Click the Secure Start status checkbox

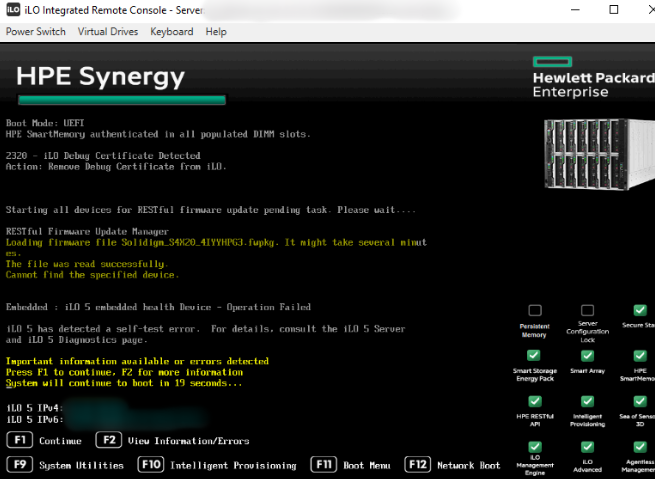[640, 310]
